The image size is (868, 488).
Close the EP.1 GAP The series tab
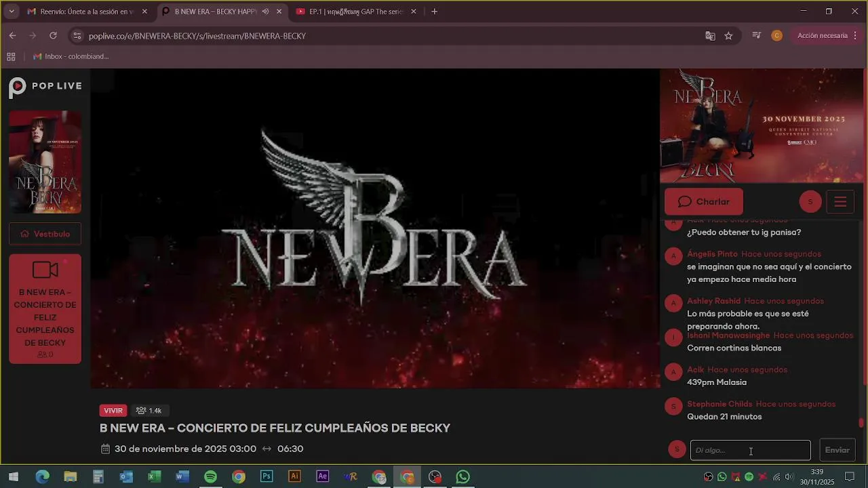tap(414, 12)
